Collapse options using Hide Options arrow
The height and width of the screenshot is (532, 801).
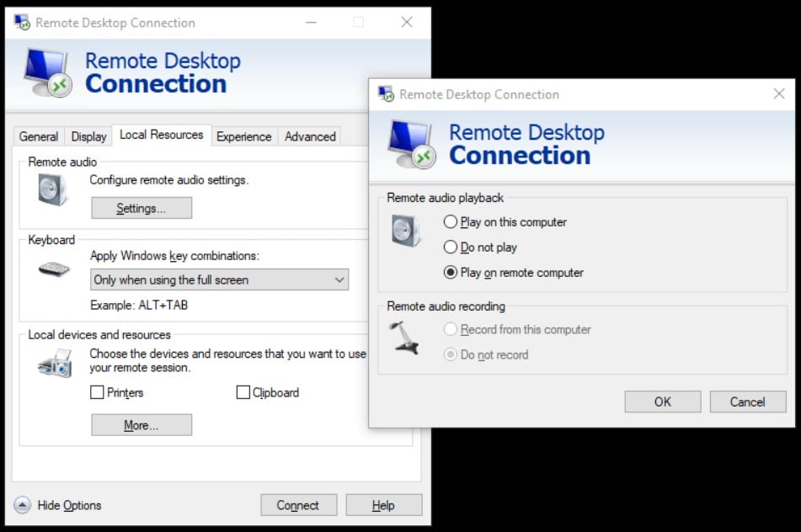pos(22,505)
